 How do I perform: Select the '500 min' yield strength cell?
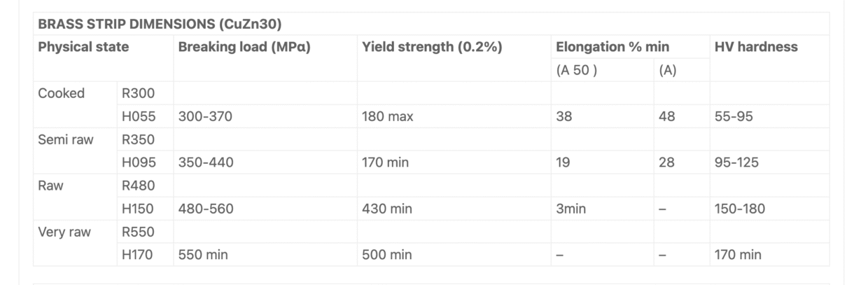(386, 256)
